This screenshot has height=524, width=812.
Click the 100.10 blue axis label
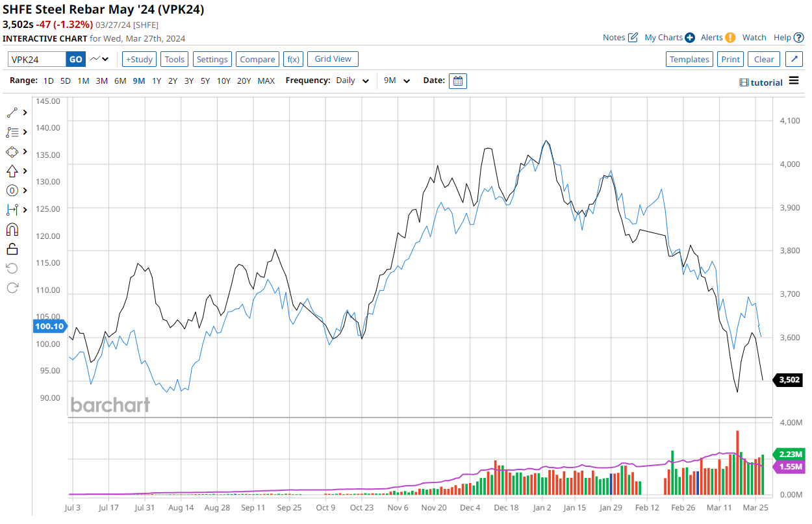tap(49, 327)
